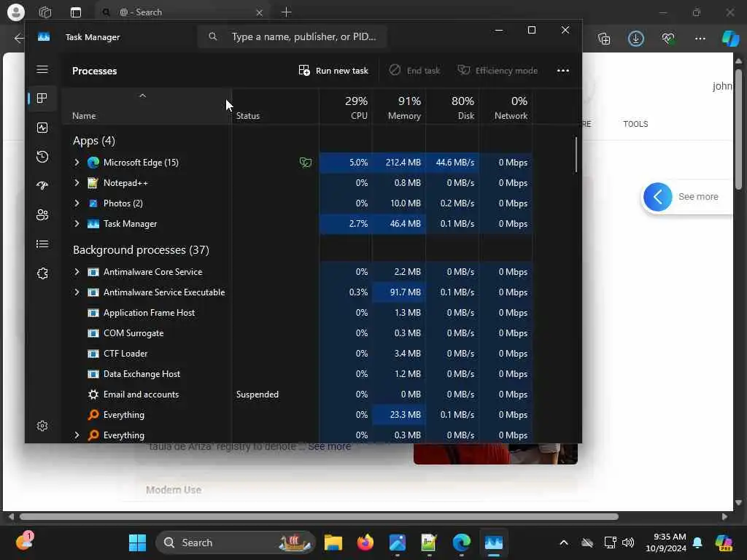Screen dimensions: 747x560
Task: Click the Photos app icon in process list
Action: point(93,203)
